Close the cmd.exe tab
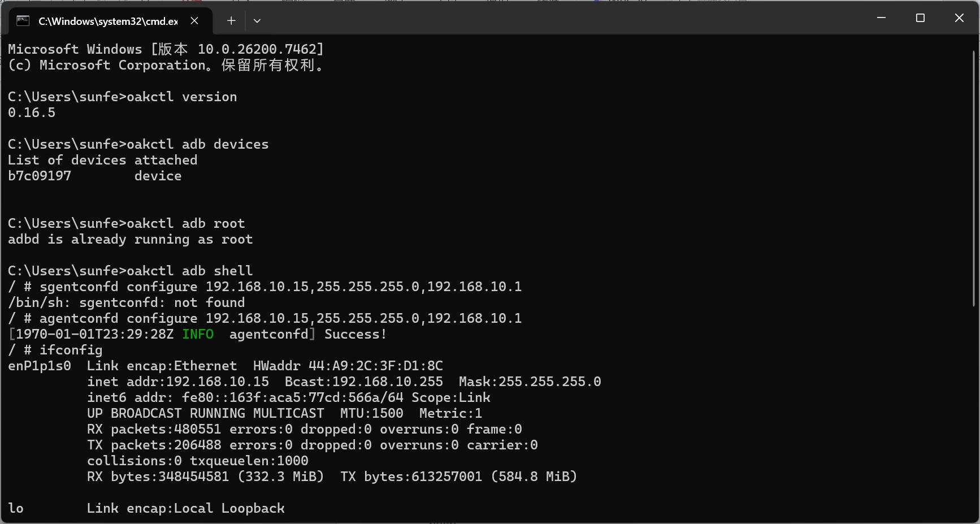This screenshot has width=980, height=524. click(x=194, y=21)
